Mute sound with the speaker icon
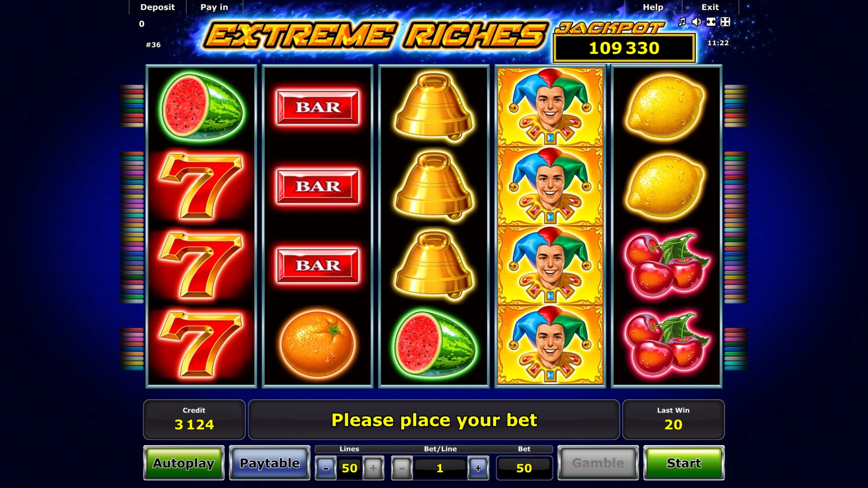This screenshot has width=868, height=488. [697, 22]
